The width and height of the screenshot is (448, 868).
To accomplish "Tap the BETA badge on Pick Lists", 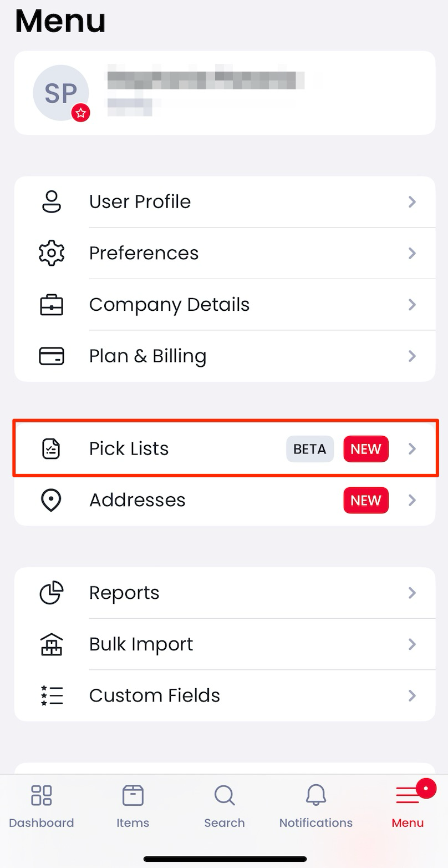I will click(x=310, y=449).
